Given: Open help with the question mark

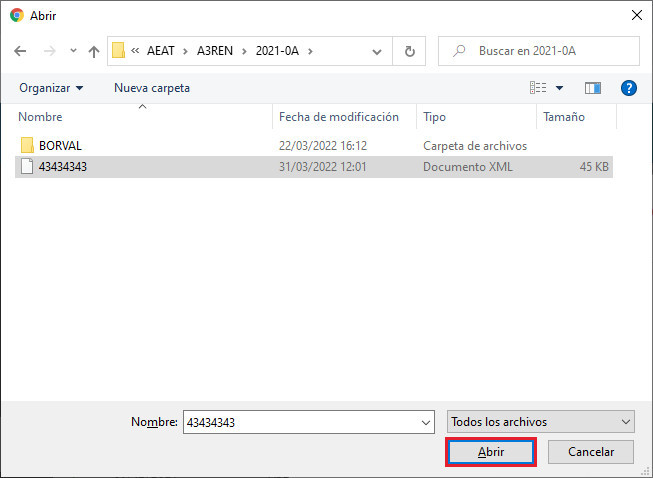Looking at the screenshot, I should pos(628,88).
